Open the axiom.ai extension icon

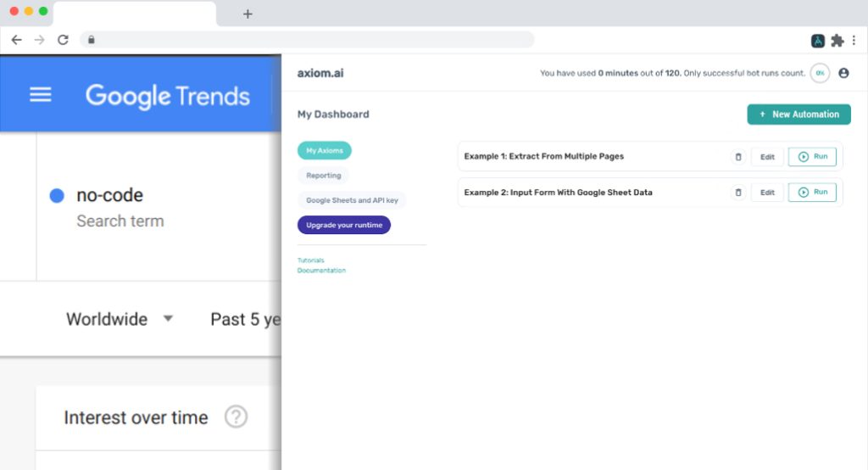818,41
